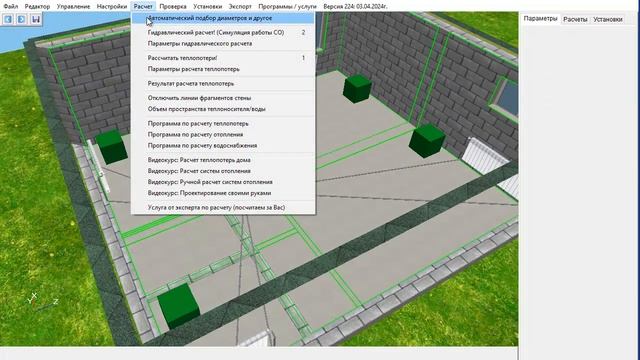Open Параметры гидравлического расчета

tap(223, 43)
